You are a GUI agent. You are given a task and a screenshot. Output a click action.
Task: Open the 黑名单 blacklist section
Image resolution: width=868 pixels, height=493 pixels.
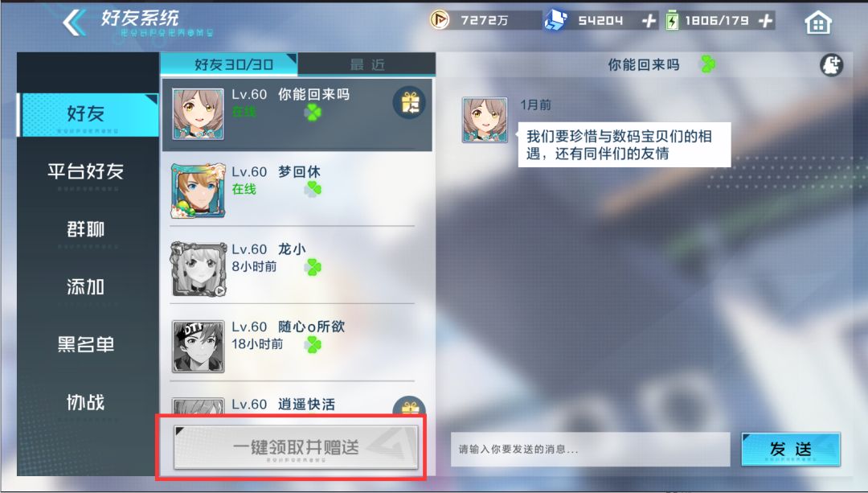(x=86, y=344)
